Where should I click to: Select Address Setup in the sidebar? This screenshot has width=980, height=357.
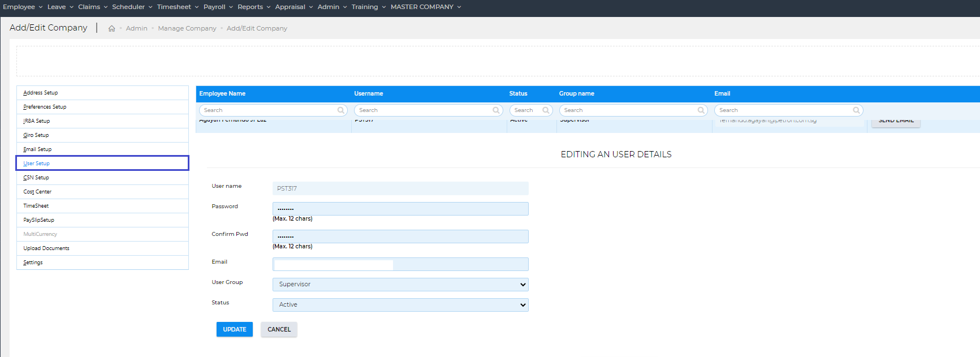tap(102, 93)
